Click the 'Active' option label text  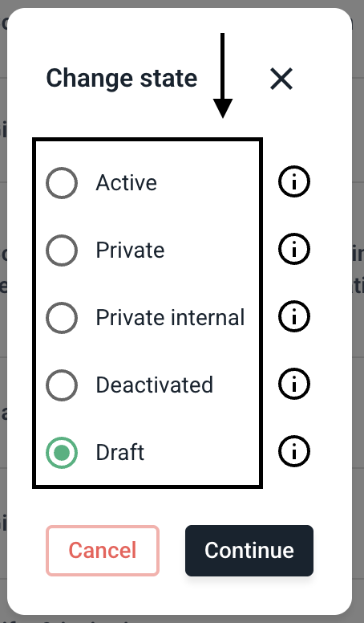click(x=126, y=183)
